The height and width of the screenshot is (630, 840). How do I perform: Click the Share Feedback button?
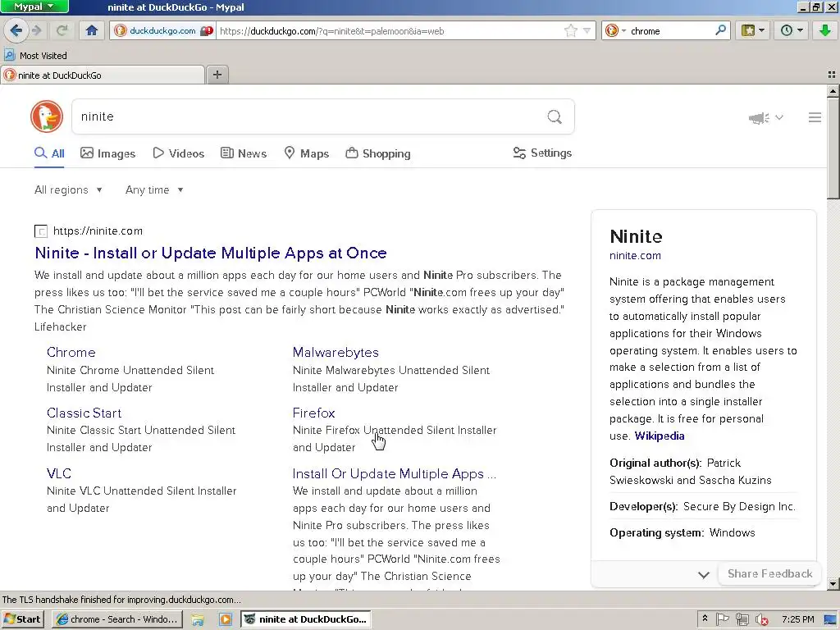[769, 573]
